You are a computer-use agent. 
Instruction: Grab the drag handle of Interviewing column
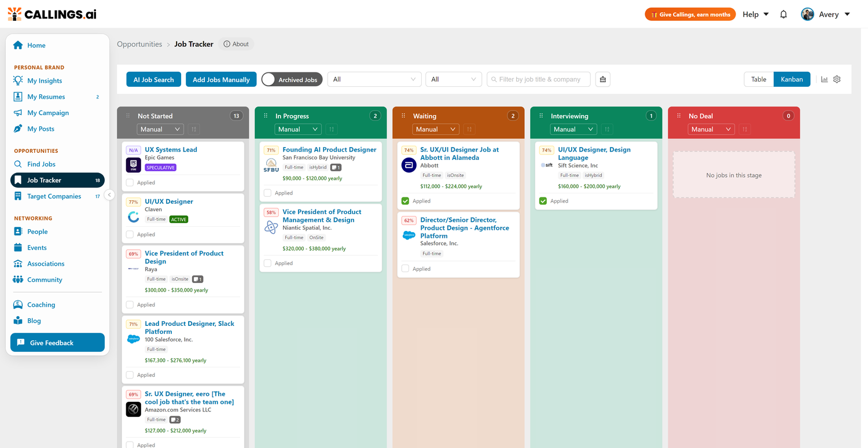(x=541, y=116)
